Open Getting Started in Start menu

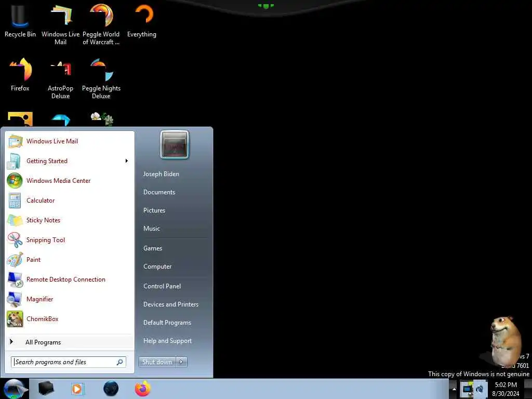point(70,161)
